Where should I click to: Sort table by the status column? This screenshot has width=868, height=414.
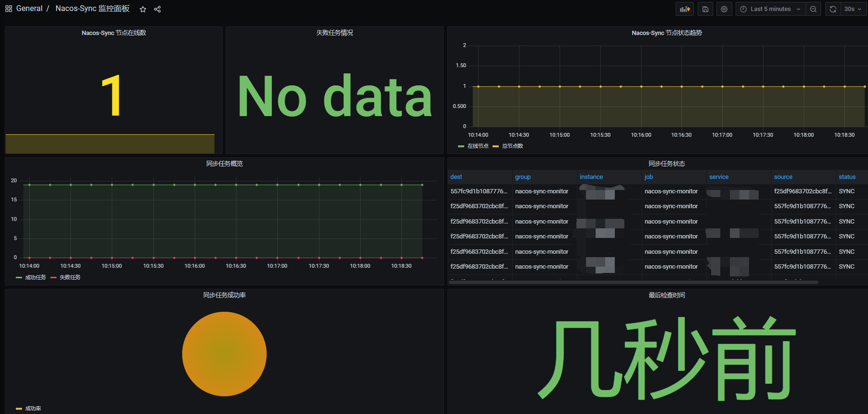[847, 177]
